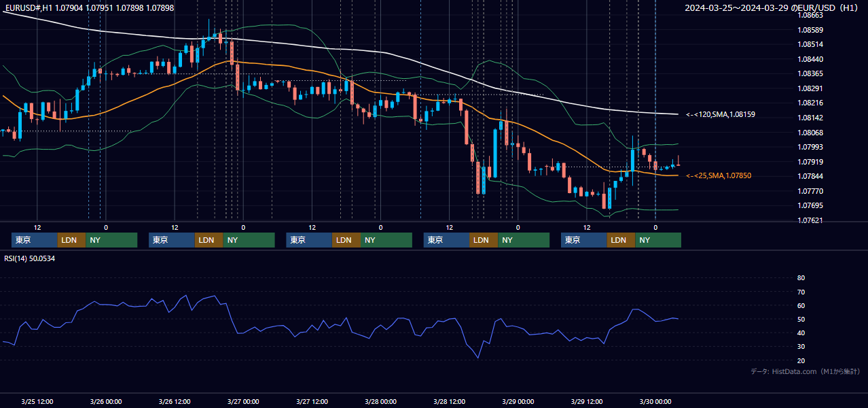The width and height of the screenshot is (868, 408).
Task: Select price level 1.08514 on the axis
Action: (x=811, y=44)
